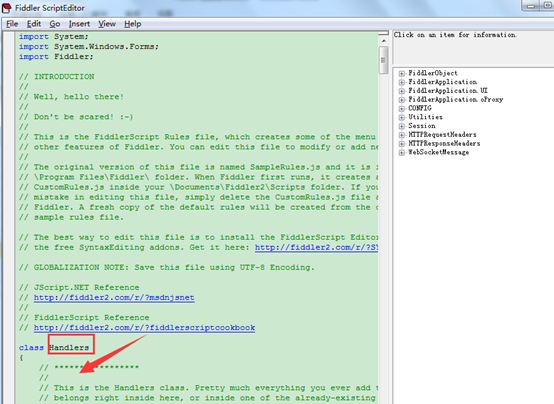
Task: Click the 'FiddlerScript Reference' comment
Action: [84, 317]
